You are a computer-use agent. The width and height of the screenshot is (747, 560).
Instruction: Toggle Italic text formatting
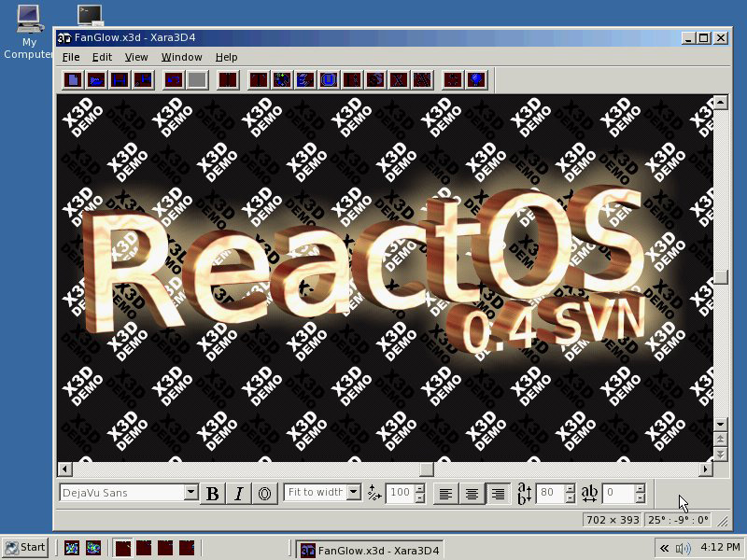pyautogui.click(x=239, y=494)
